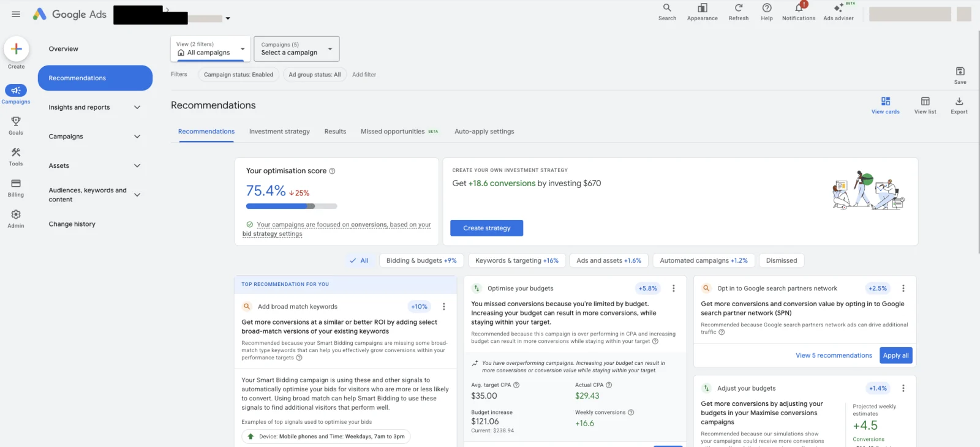Screen dimensions: 980x447
Task: Open the Tools wrench icon
Action: click(16, 152)
